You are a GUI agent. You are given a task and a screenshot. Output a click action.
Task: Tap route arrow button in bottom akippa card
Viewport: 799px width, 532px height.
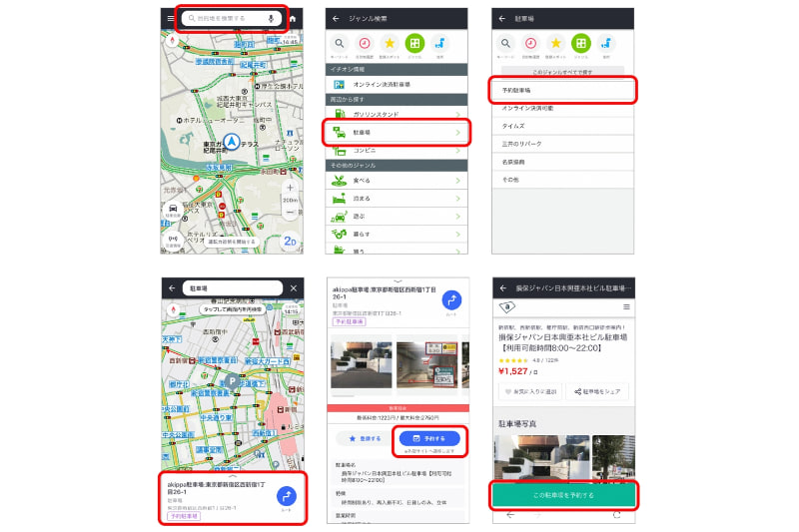point(287,496)
